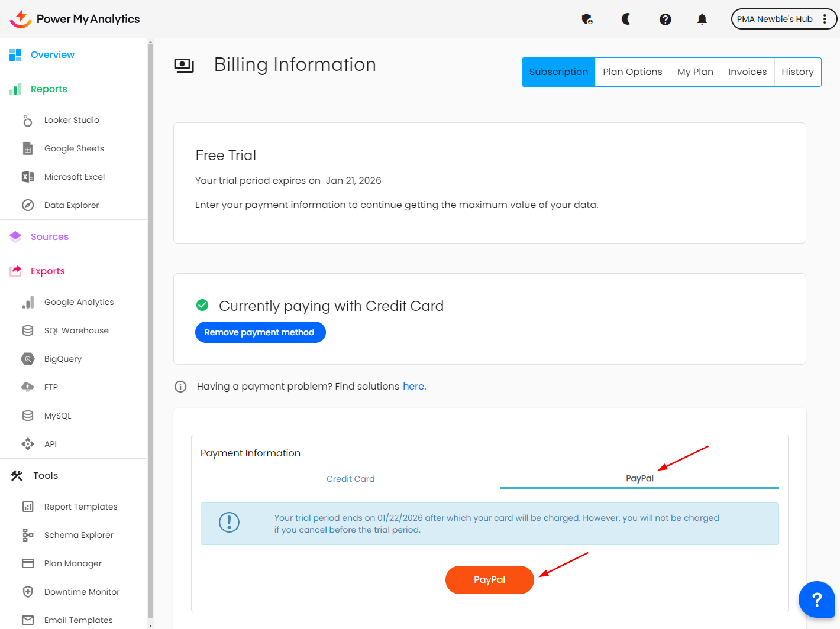Screen dimensions: 840x629
Task: Expand the PMA Newbie's Hub account menu
Action: [783, 19]
